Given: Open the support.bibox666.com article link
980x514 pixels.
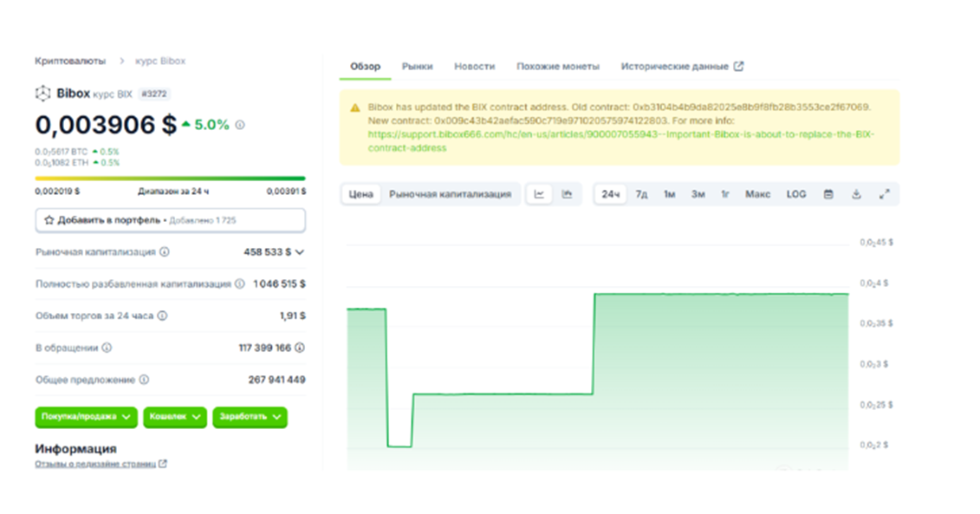Looking at the screenshot, I should coord(620,141).
